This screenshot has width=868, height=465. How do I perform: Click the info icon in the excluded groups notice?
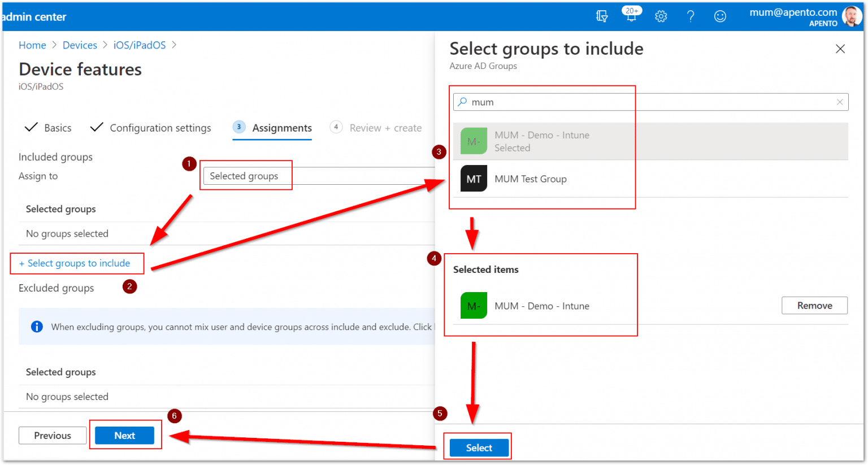tap(37, 326)
